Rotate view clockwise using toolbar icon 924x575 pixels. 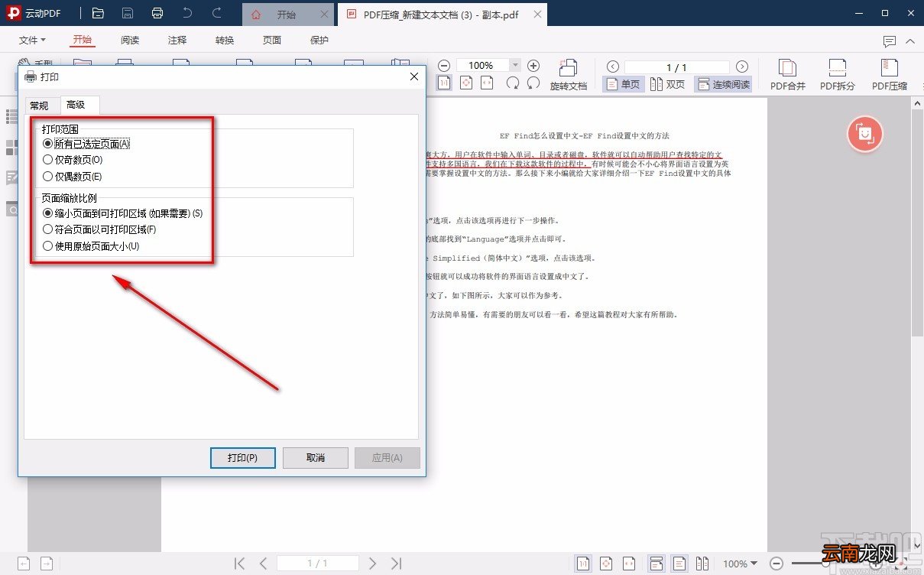[x=514, y=83]
